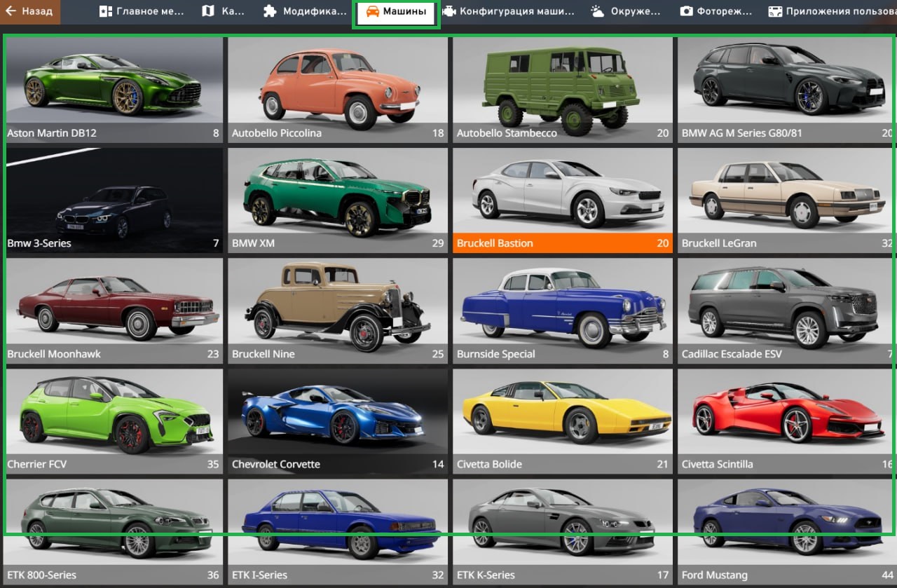Pick the red Civetta Scintilla
This screenshot has width=897, height=588.
pyautogui.click(x=787, y=421)
